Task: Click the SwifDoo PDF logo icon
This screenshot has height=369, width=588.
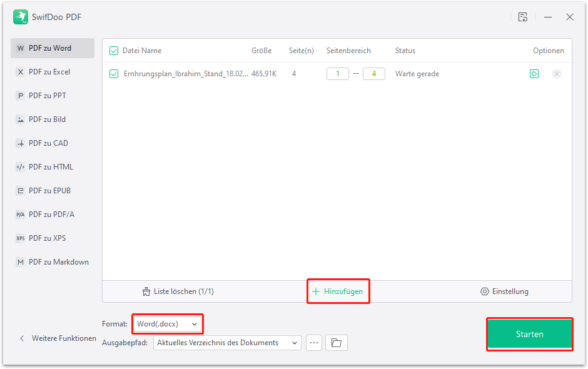Action: (21, 17)
